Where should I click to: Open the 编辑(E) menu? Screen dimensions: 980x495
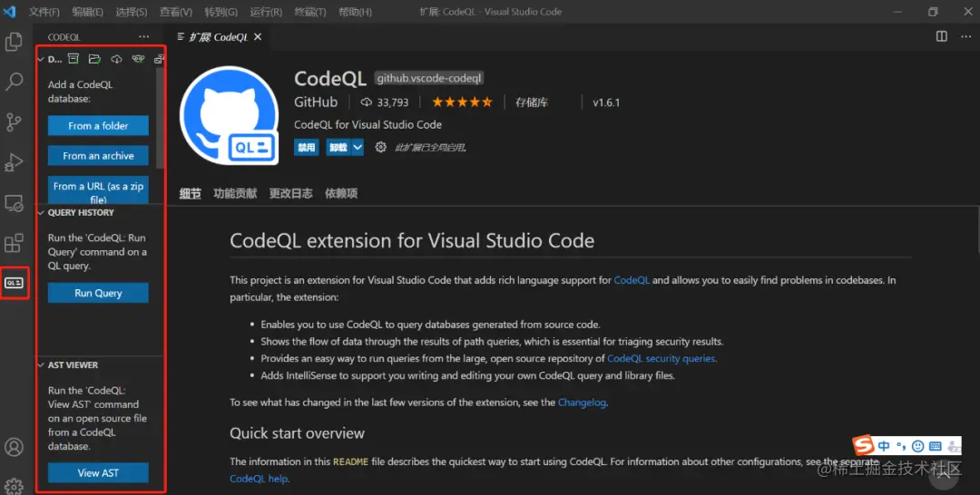(87, 12)
